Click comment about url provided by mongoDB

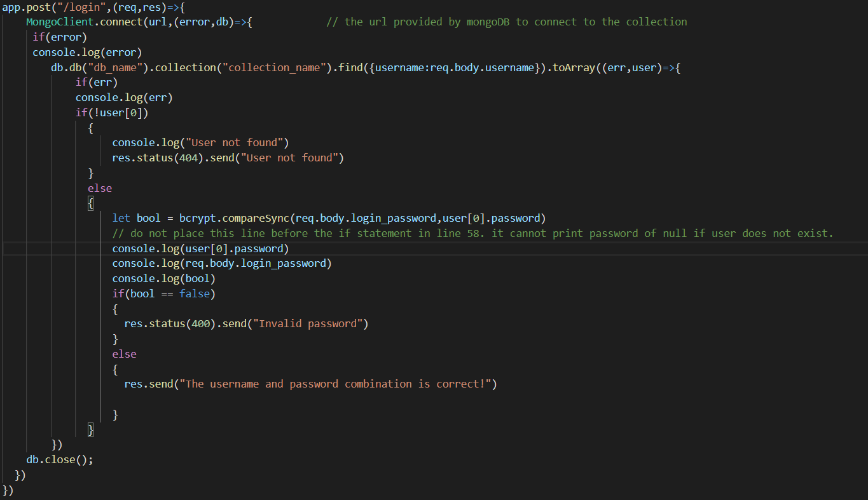coord(507,22)
